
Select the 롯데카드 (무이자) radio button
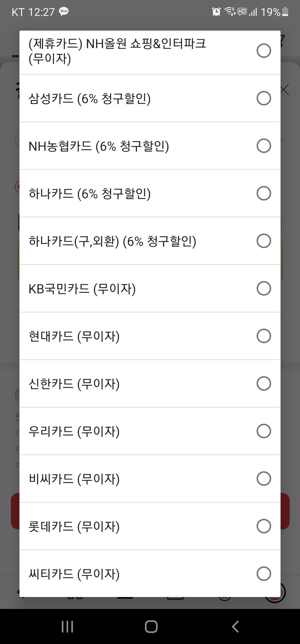(264, 526)
